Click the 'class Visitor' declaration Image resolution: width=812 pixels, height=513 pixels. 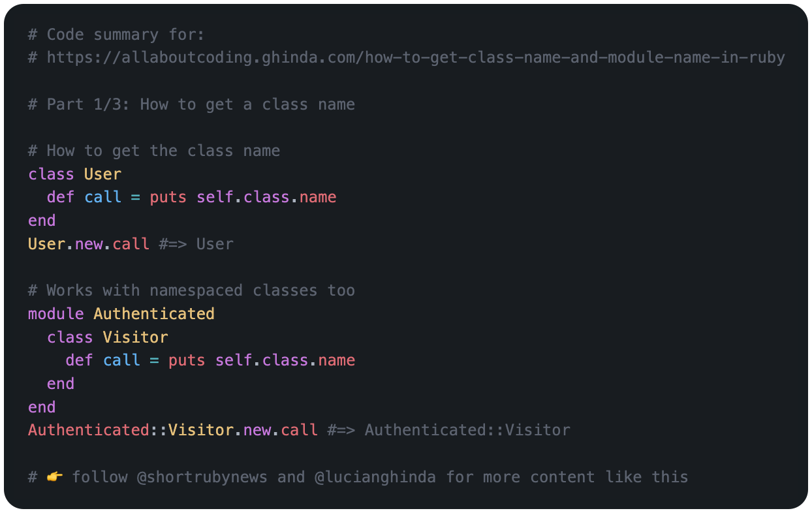click(x=108, y=337)
